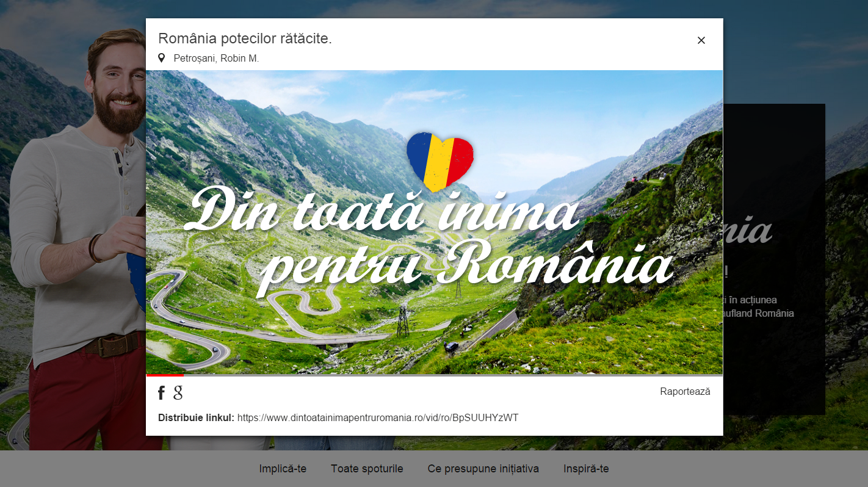
Task: Click the location pin icon beside Petroșani
Action: (x=162, y=58)
